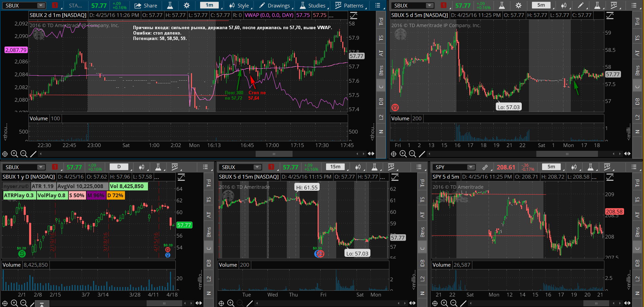This screenshot has width=644, height=307.
Task: Open the patterns icon in top-right SBUX 5m toolbar
Action: pyautogui.click(x=614, y=5)
